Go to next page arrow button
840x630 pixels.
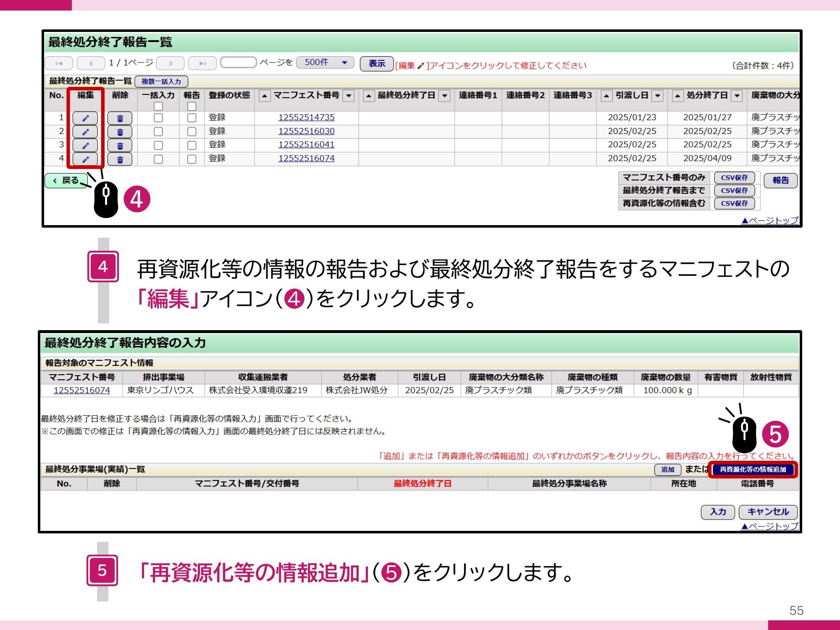pyautogui.click(x=170, y=63)
